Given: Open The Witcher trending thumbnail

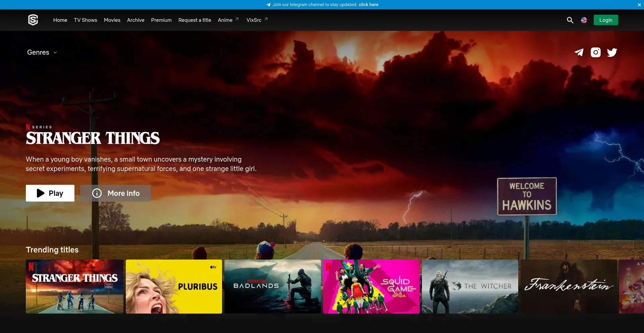Looking at the screenshot, I should (470, 286).
